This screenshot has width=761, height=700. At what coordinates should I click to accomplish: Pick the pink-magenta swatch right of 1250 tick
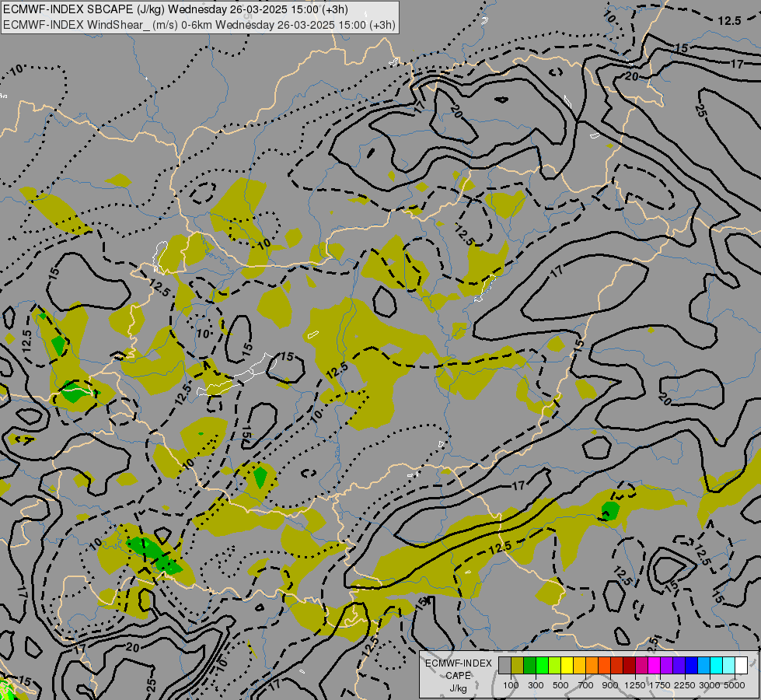click(641, 665)
